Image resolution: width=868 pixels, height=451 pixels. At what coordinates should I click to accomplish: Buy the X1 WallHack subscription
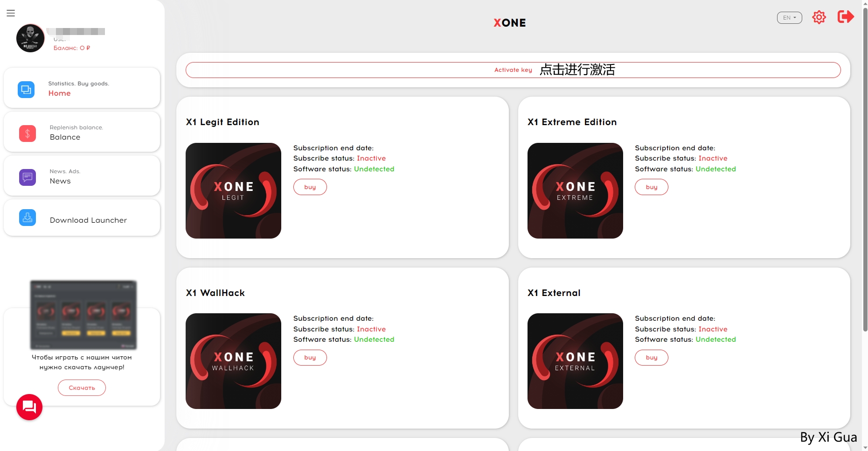click(x=310, y=358)
